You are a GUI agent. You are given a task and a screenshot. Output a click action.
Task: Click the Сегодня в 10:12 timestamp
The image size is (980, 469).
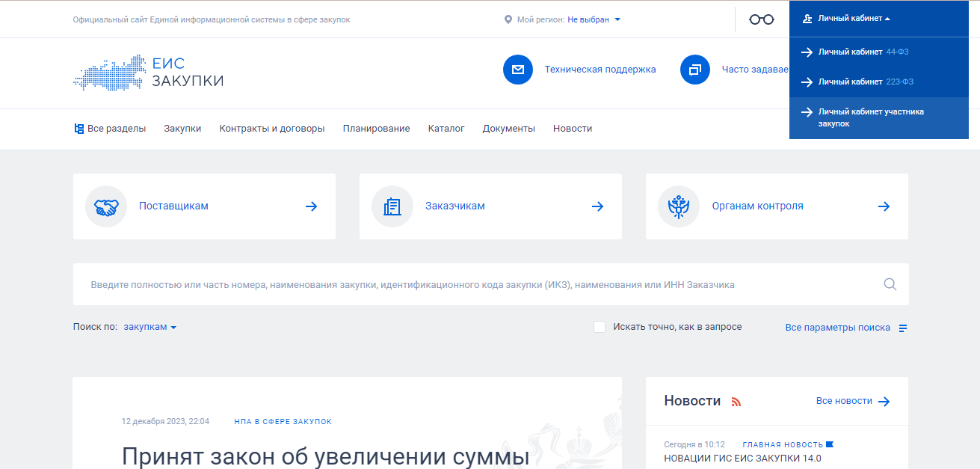(694, 444)
